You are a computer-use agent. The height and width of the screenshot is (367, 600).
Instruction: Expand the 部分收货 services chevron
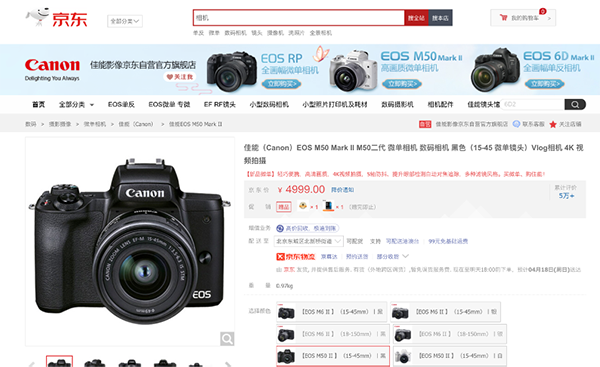(406, 256)
